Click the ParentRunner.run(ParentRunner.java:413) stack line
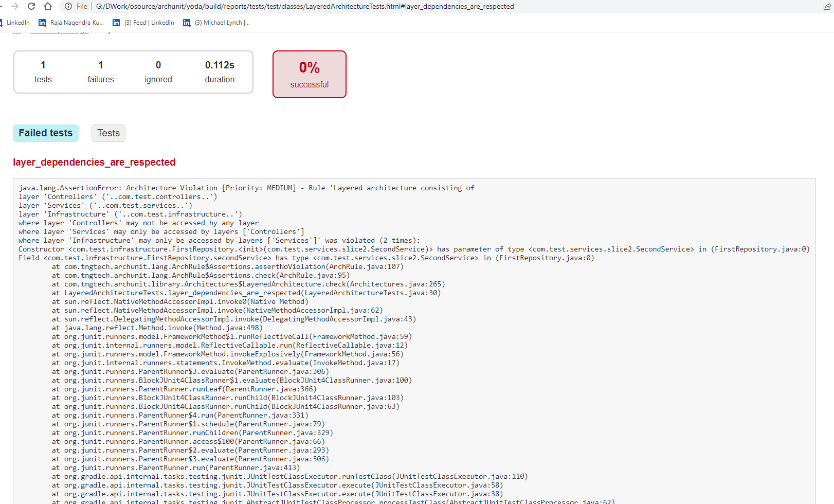The width and height of the screenshot is (834, 504). pyautogui.click(x=176, y=467)
